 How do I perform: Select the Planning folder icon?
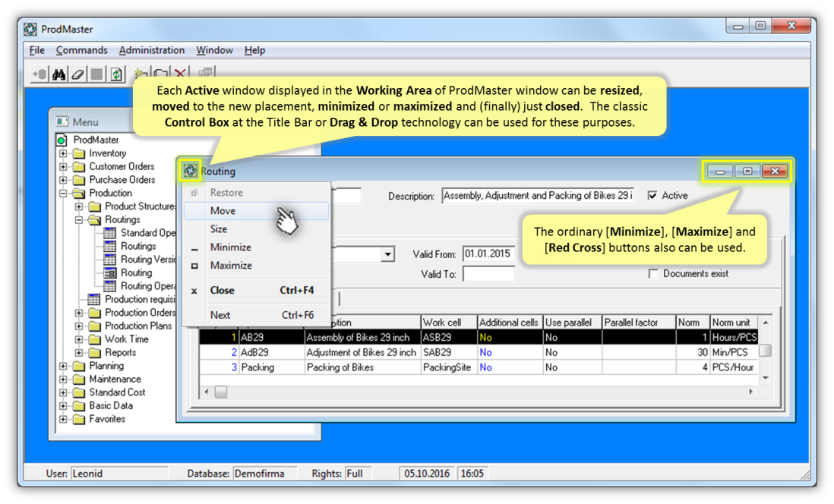[x=79, y=366]
